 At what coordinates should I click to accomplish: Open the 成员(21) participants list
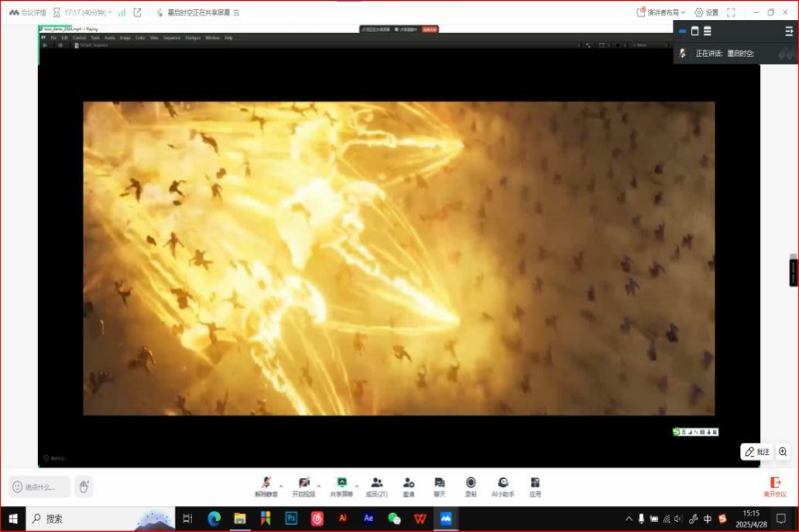click(x=377, y=484)
